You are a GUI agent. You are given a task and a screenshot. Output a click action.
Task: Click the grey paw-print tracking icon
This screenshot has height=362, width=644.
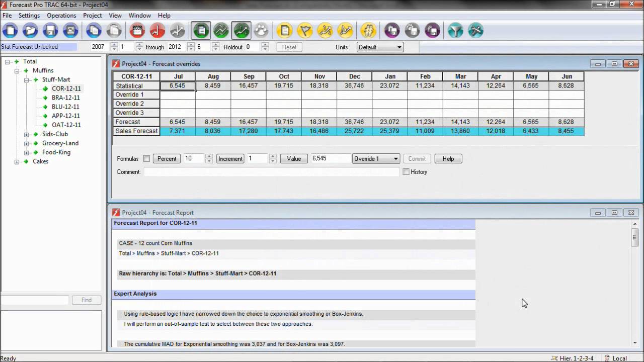pyautogui.click(x=262, y=31)
